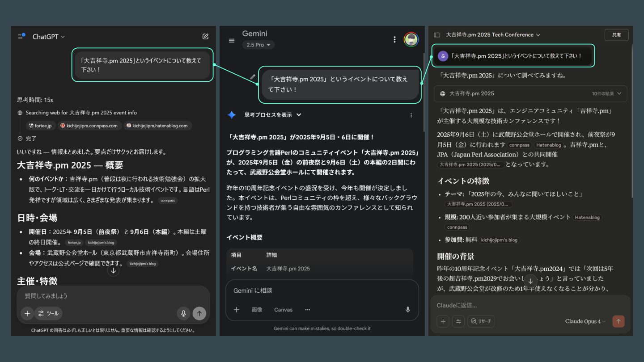Click the イベントの特徴 heading in Claude
The height and width of the screenshot is (362, 644).
[463, 181]
